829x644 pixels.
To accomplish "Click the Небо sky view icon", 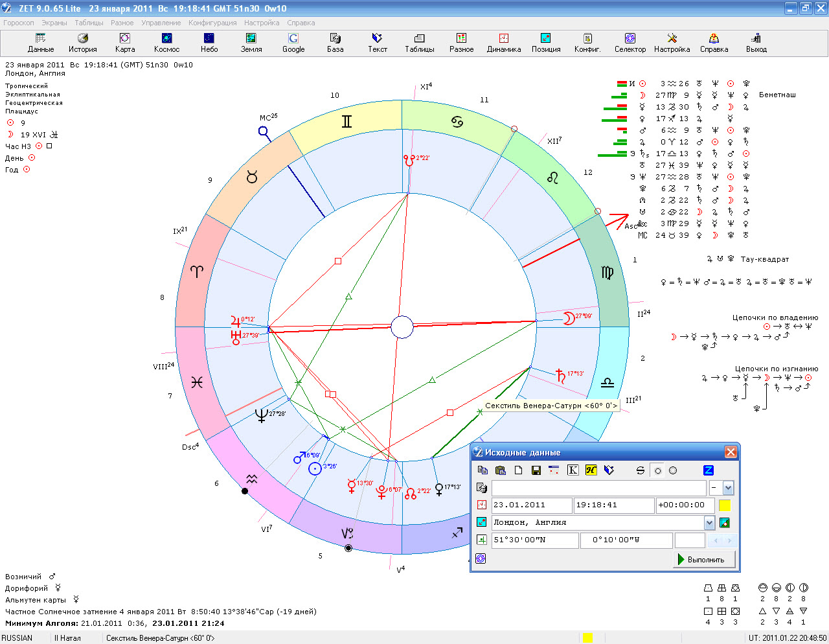I will pos(209,43).
